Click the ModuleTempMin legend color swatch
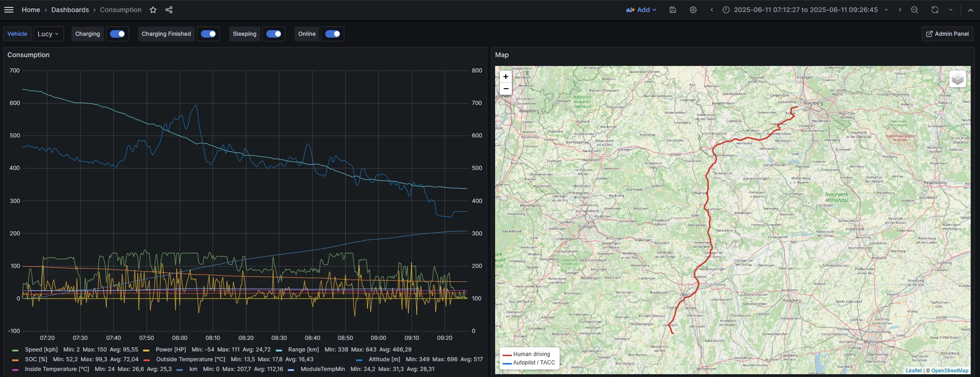 [291, 370]
